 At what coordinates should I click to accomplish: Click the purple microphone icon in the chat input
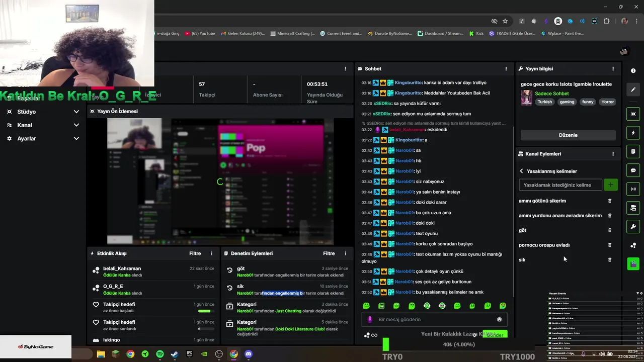click(x=370, y=319)
